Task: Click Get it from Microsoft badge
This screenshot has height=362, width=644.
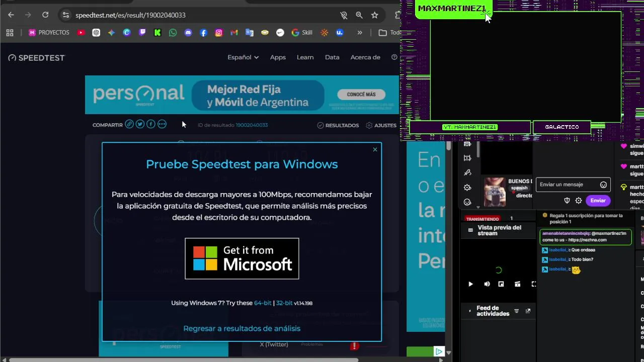Action: click(242, 258)
